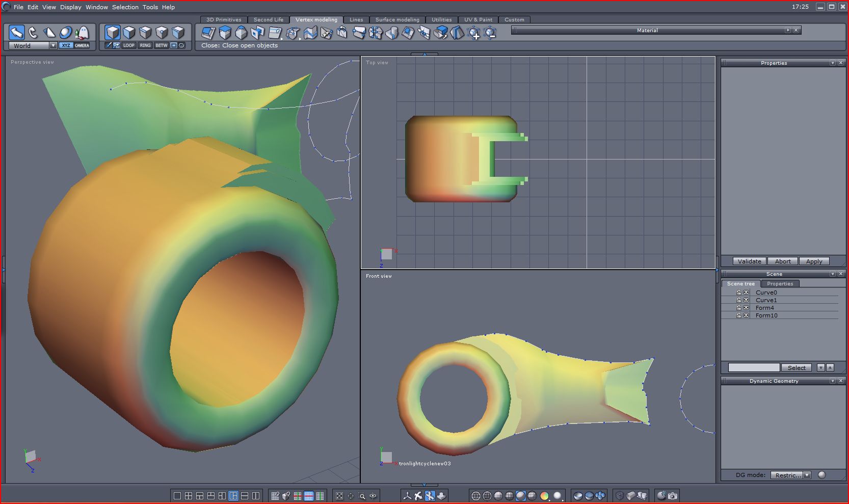Select the arrow selection tool
849x504 pixels.
tap(17, 33)
